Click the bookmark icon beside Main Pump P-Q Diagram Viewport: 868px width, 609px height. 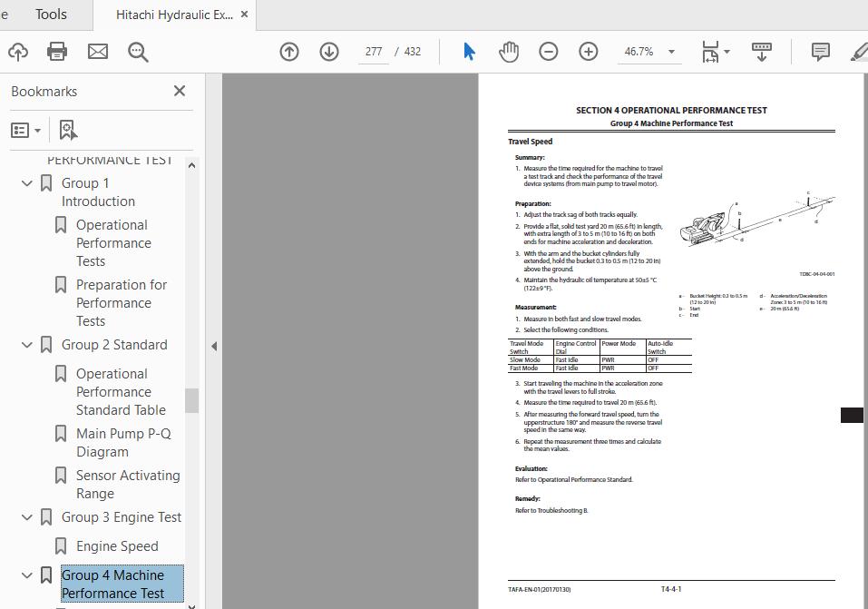tap(61, 433)
